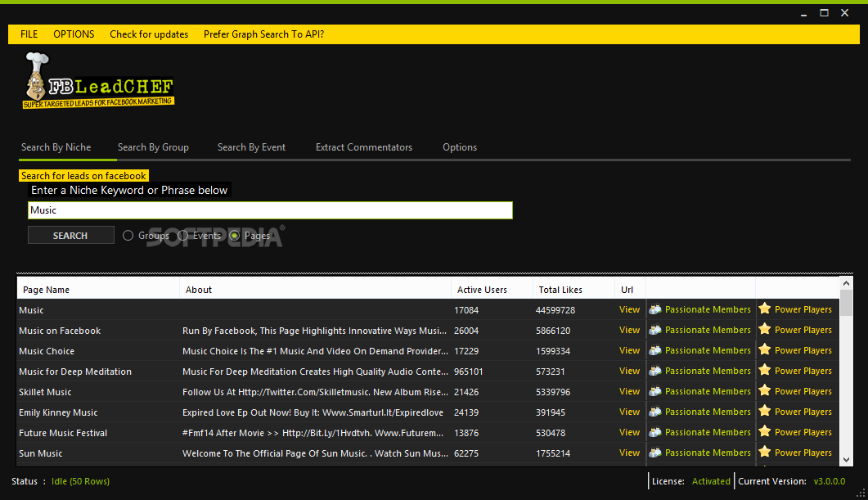Click results scrollbar up arrow
This screenshot has height=500, width=868.
(x=846, y=283)
